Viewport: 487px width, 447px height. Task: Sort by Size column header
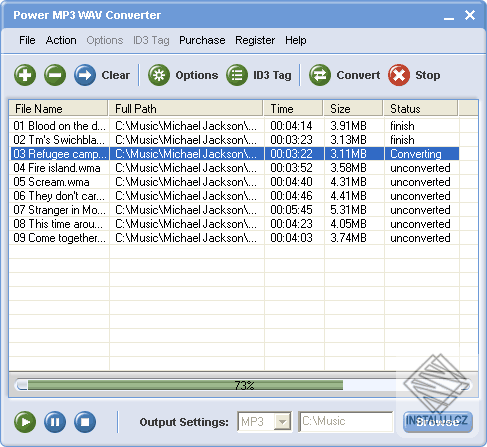[353, 109]
